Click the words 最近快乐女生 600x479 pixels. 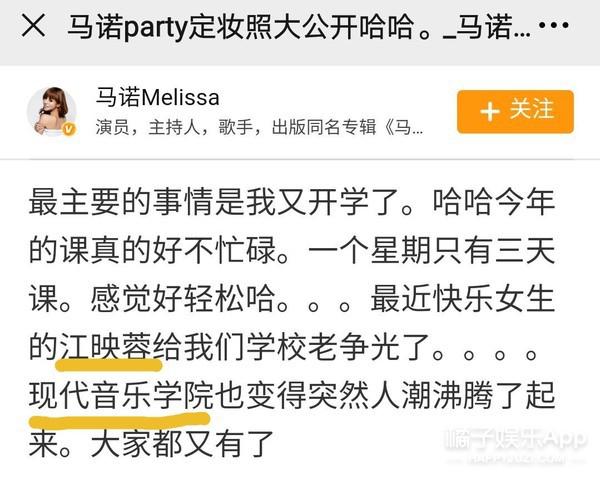(x=463, y=299)
